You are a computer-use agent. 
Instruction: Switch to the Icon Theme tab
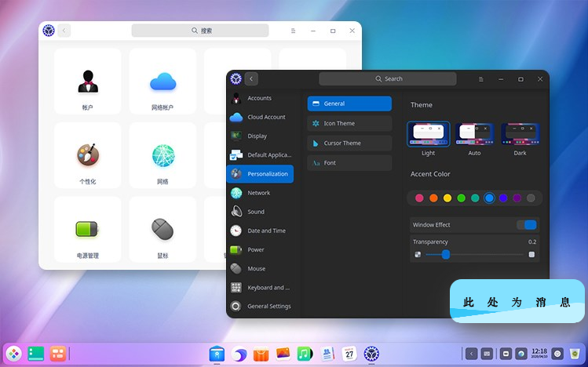point(349,123)
